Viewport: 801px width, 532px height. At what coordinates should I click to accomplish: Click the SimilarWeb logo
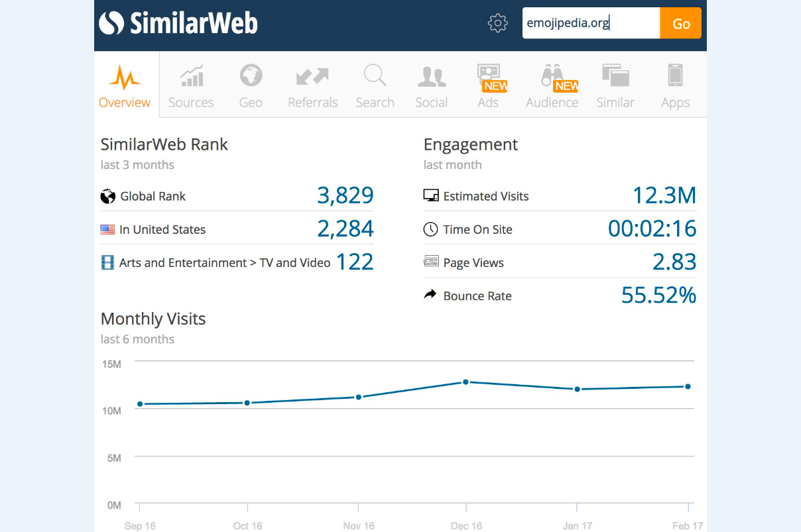pos(178,24)
